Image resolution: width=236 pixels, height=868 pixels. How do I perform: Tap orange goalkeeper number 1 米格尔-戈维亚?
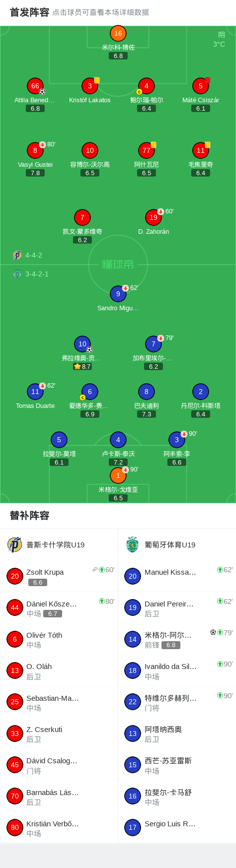point(118,475)
